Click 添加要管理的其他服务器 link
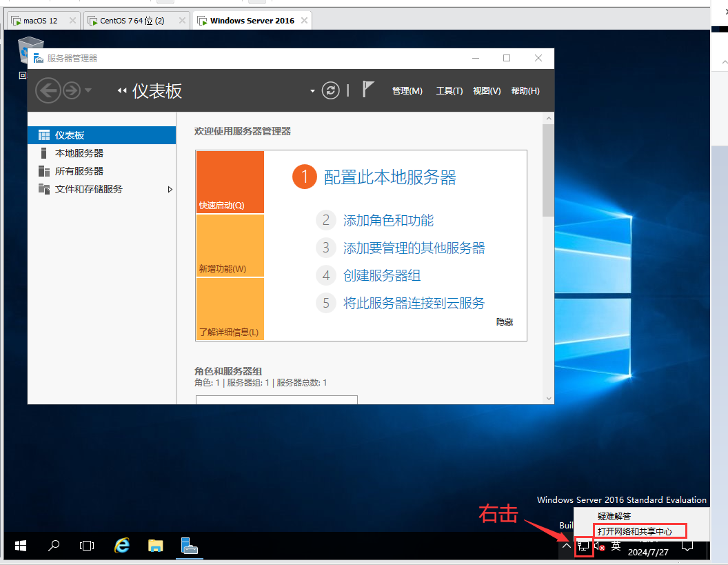This screenshot has width=728, height=565. 414,248
